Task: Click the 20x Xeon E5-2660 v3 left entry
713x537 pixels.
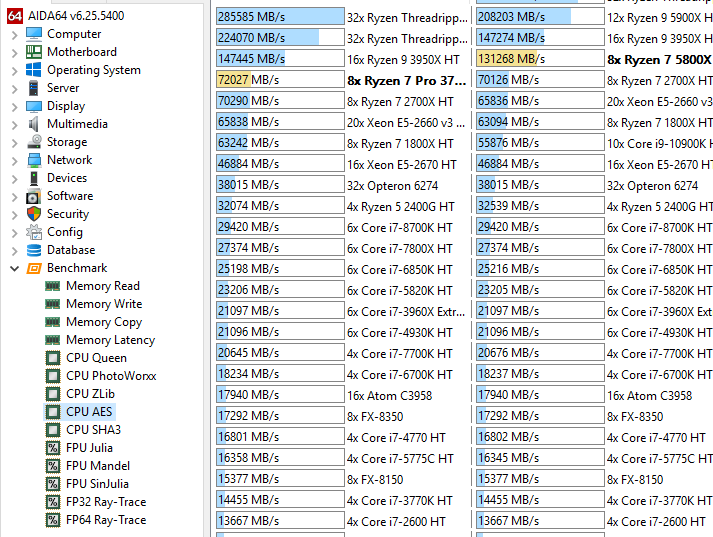Action: [x=407, y=123]
